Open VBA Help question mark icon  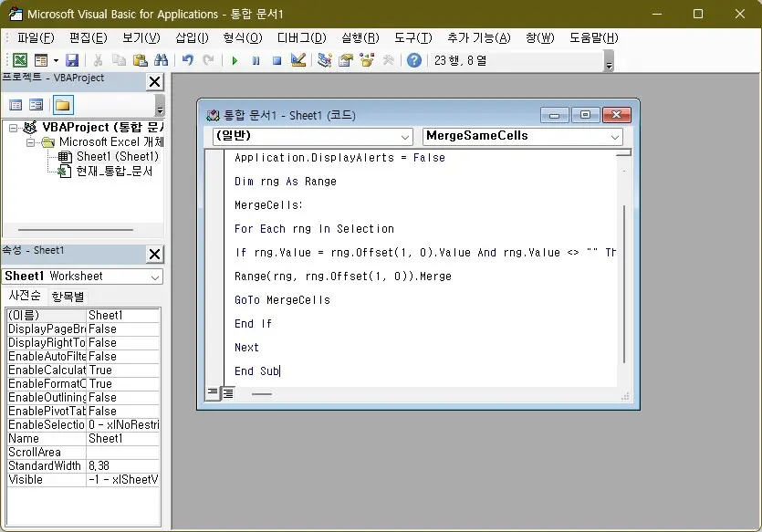click(414, 60)
